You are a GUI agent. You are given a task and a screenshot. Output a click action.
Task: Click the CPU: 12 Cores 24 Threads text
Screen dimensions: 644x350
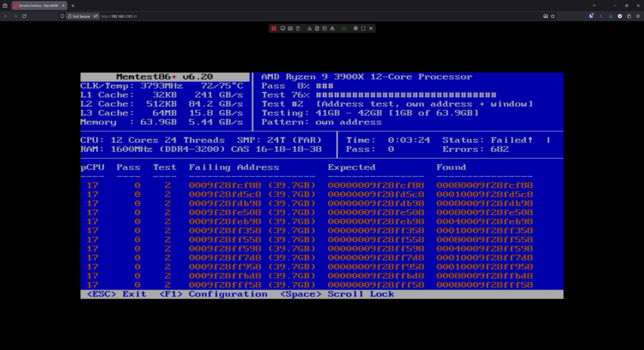click(x=153, y=141)
